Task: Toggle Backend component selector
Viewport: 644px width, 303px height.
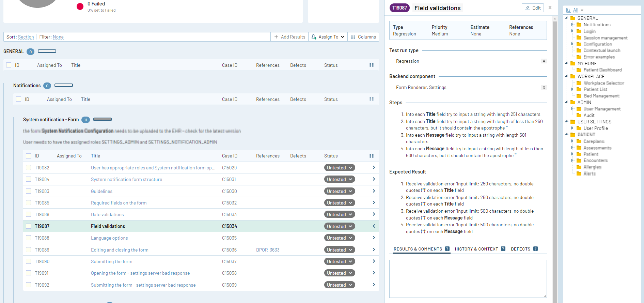Action: click(544, 87)
